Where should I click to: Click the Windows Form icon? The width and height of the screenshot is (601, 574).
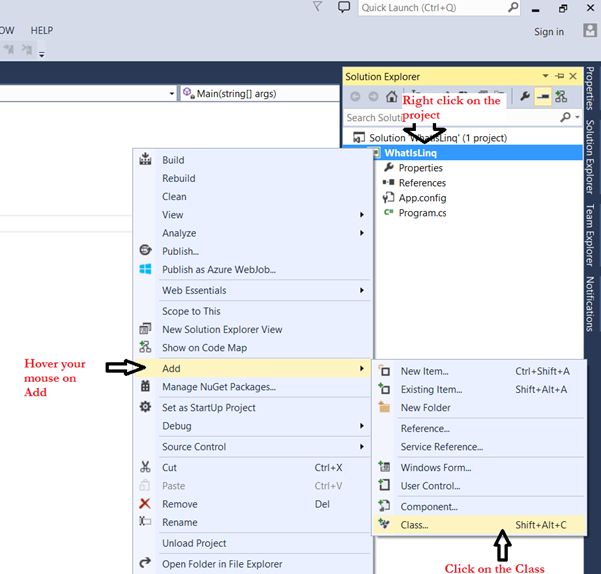[x=384, y=467]
